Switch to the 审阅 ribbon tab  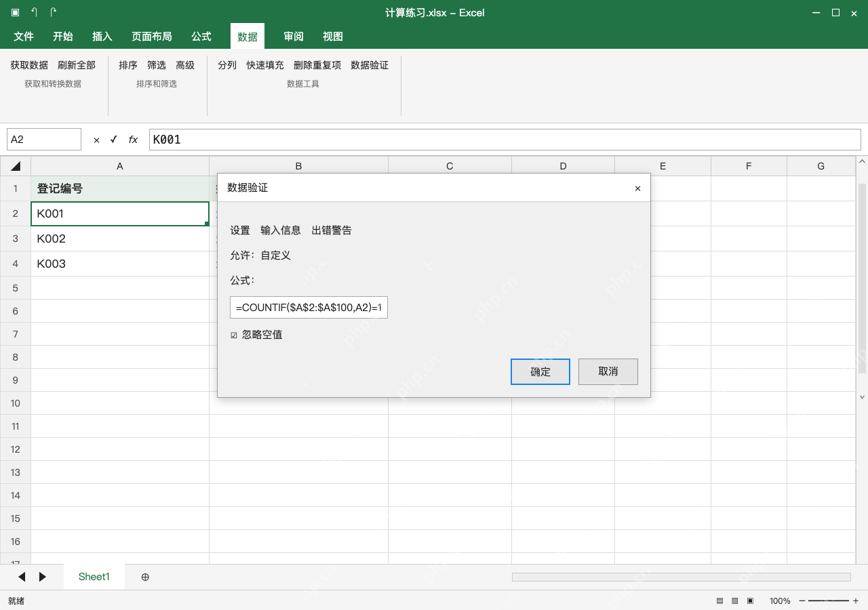(x=294, y=37)
